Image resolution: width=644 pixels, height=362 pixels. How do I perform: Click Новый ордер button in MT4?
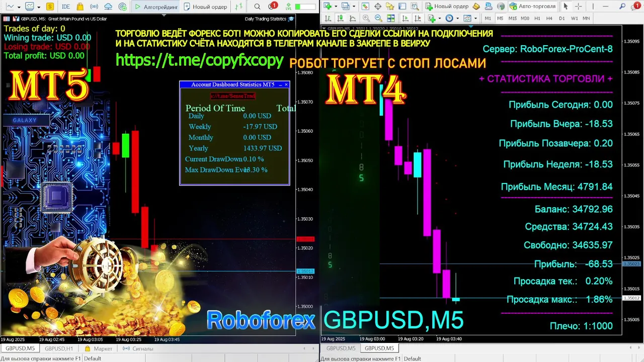click(447, 7)
